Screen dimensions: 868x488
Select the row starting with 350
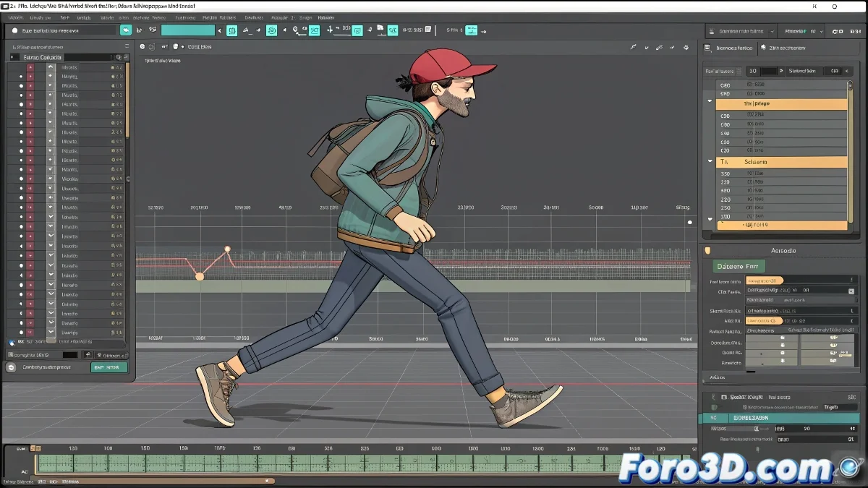coord(781,174)
